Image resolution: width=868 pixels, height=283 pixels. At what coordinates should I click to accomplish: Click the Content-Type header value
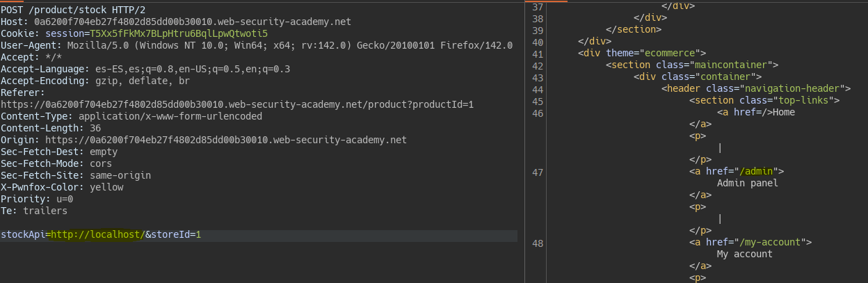[170, 116]
